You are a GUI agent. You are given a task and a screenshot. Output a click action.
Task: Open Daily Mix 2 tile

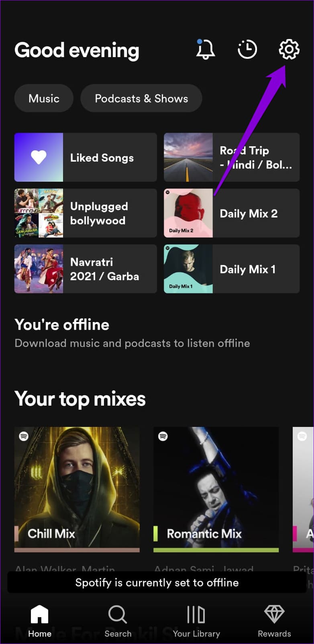click(232, 213)
